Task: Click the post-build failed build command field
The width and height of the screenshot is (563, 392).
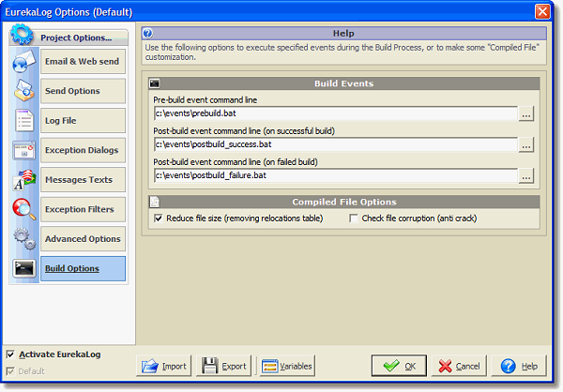Action: [x=336, y=175]
